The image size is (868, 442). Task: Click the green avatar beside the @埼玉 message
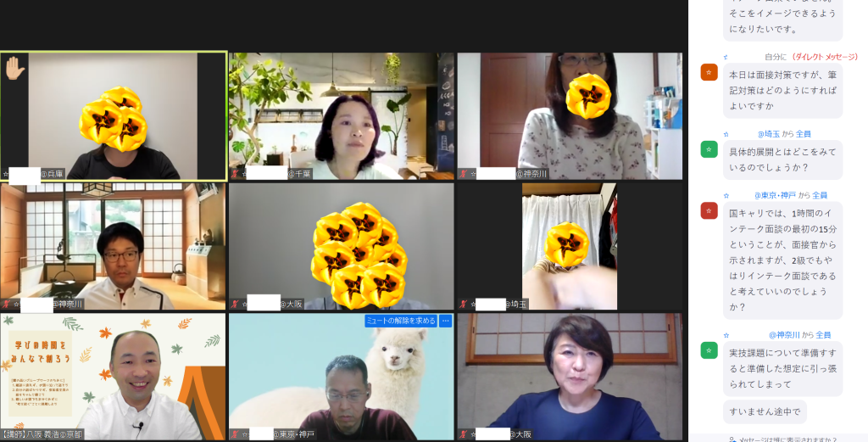[709, 149]
